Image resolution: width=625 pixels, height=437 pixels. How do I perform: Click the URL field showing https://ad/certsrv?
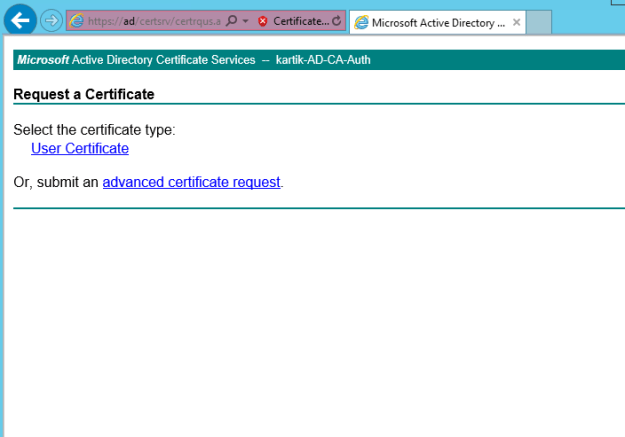(x=154, y=21)
